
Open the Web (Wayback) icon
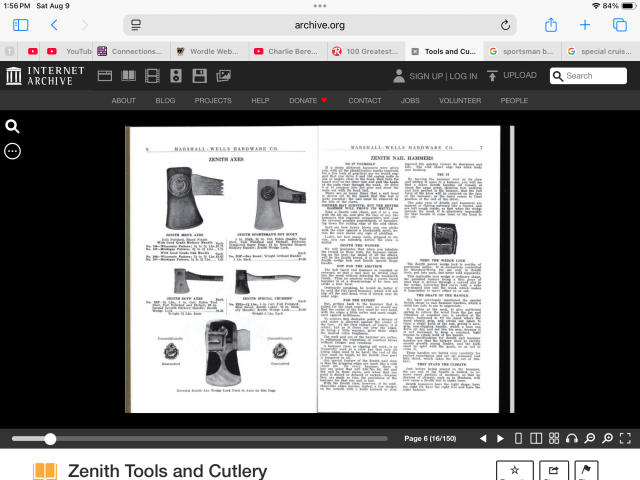point(105,76)
